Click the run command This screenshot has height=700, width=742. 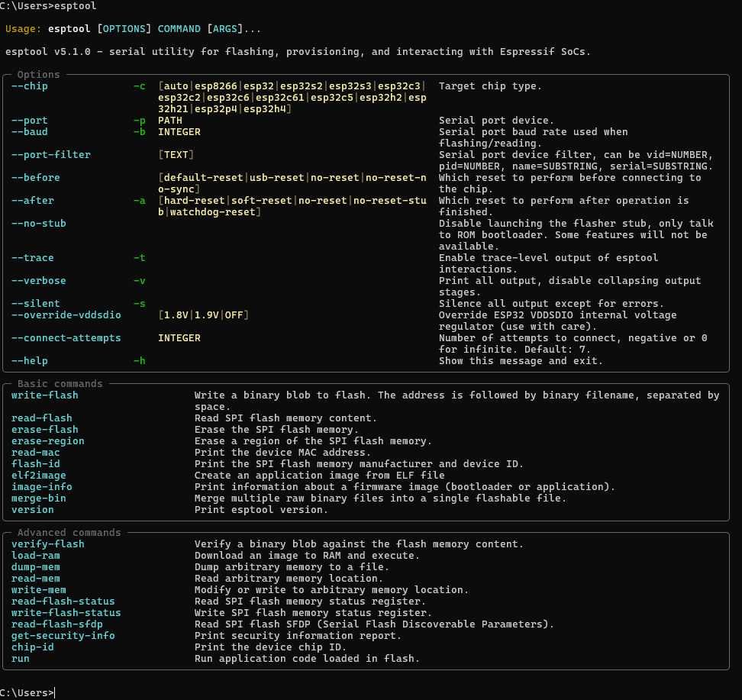pyautogui.click(x=21, y=659)
